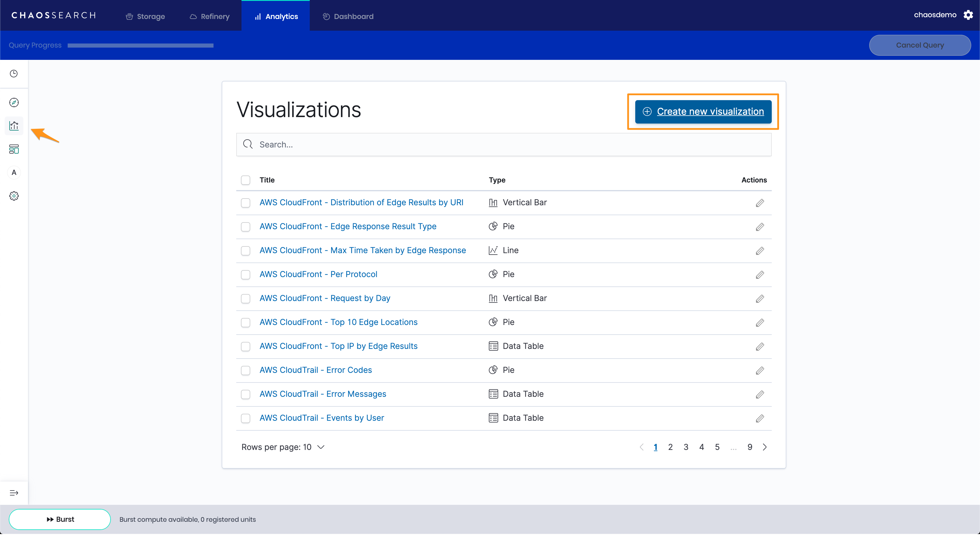Expand the sidebar with bottom arrow icon
Image resolution: width=980 pixels, height=546 pixels.
[x=14, y=493]
